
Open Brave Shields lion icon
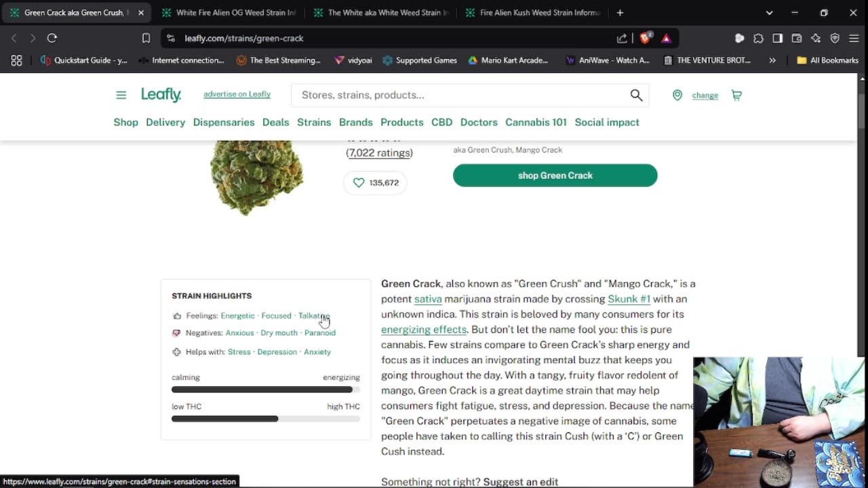coord(646,38)
